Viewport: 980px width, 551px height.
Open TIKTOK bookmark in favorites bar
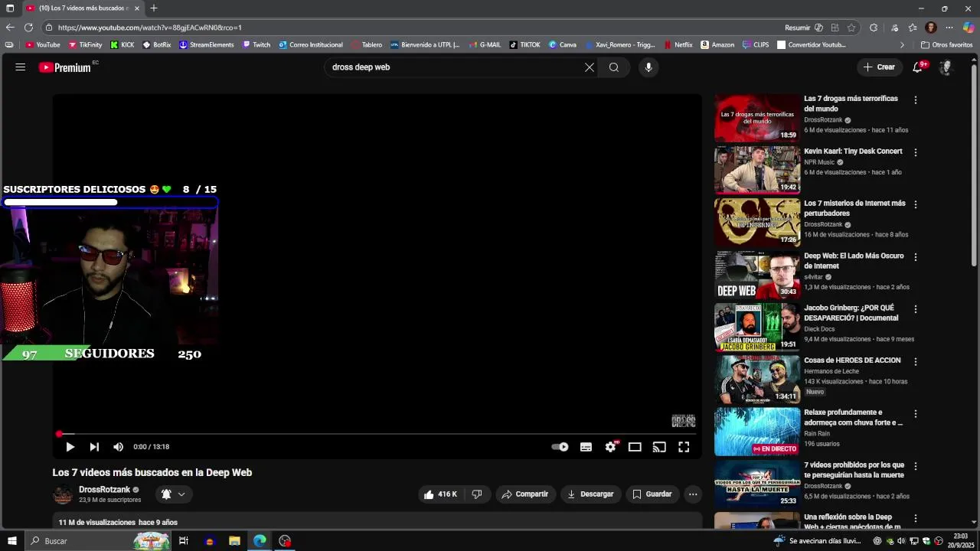525,44
